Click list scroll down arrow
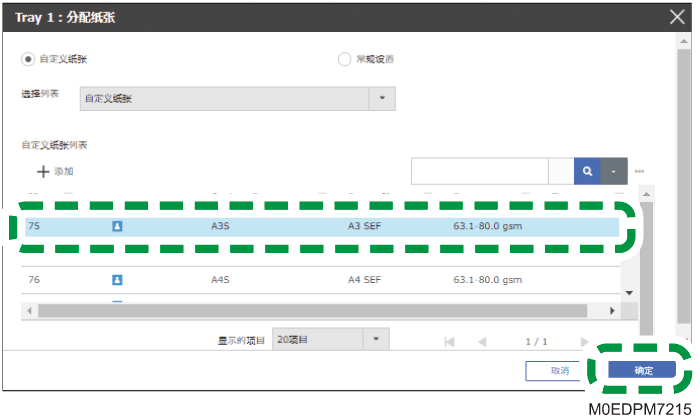The height and width of the screenshot is (420, 700). [x=629, y=293]
